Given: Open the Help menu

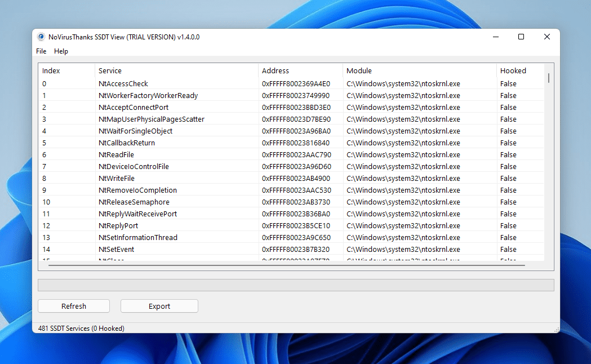Looking at the screenshot, I should 61,51.
